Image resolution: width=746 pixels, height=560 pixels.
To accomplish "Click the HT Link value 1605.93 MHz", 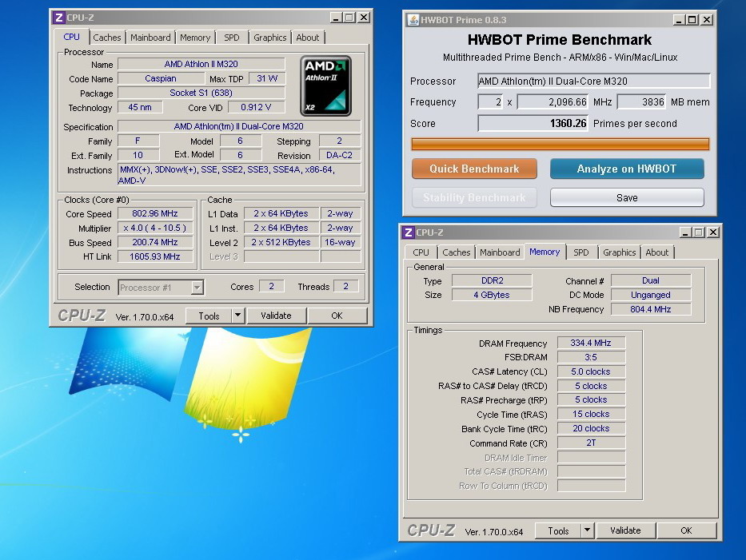I will 155,256.
